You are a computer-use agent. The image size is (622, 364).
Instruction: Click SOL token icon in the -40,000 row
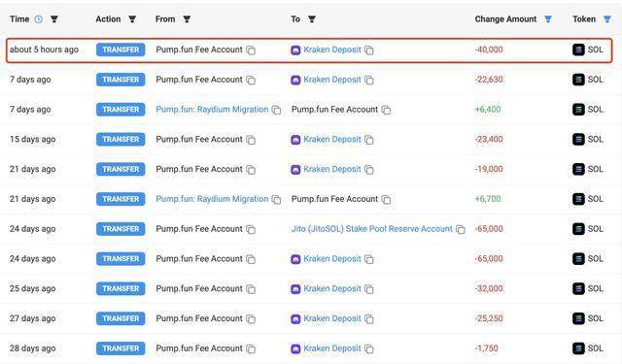578,50
